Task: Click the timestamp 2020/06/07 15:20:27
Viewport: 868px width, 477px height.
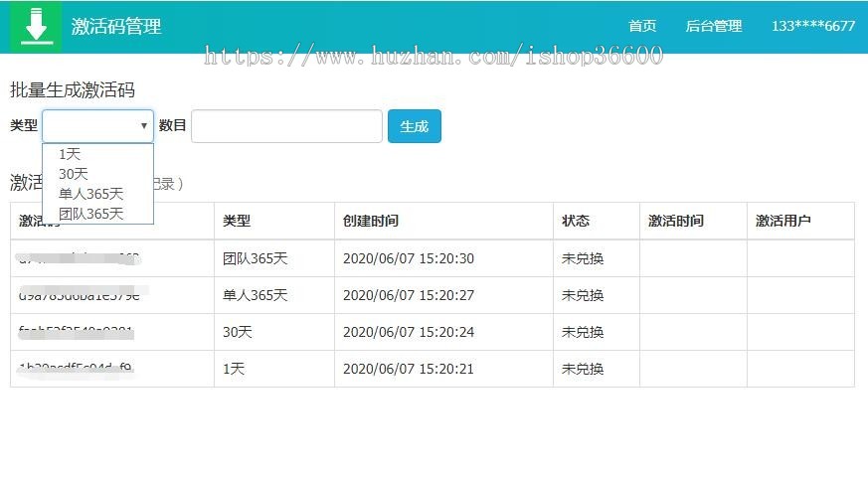Action: [409, 295]
